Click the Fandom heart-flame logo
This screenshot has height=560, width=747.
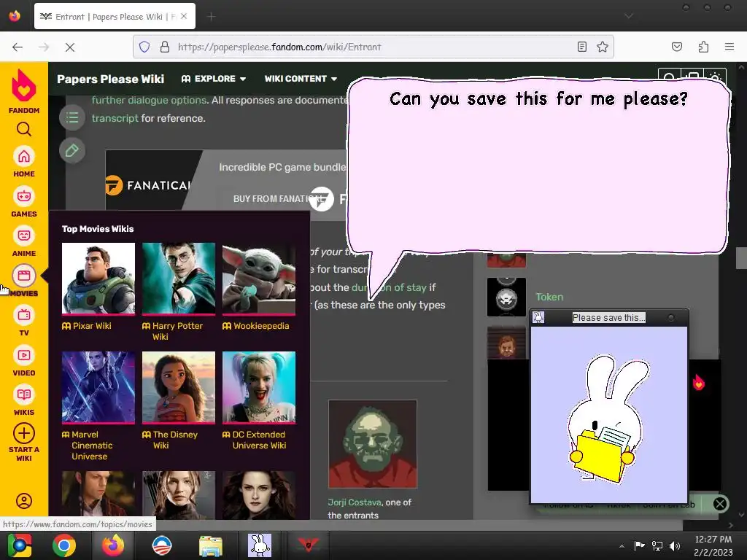click(x=23, y=86)
